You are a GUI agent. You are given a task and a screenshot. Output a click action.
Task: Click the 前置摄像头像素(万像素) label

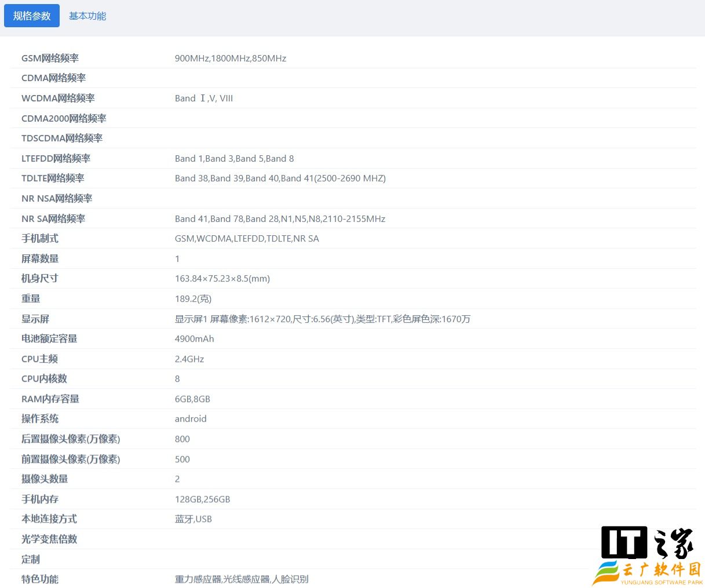(71, 459)
